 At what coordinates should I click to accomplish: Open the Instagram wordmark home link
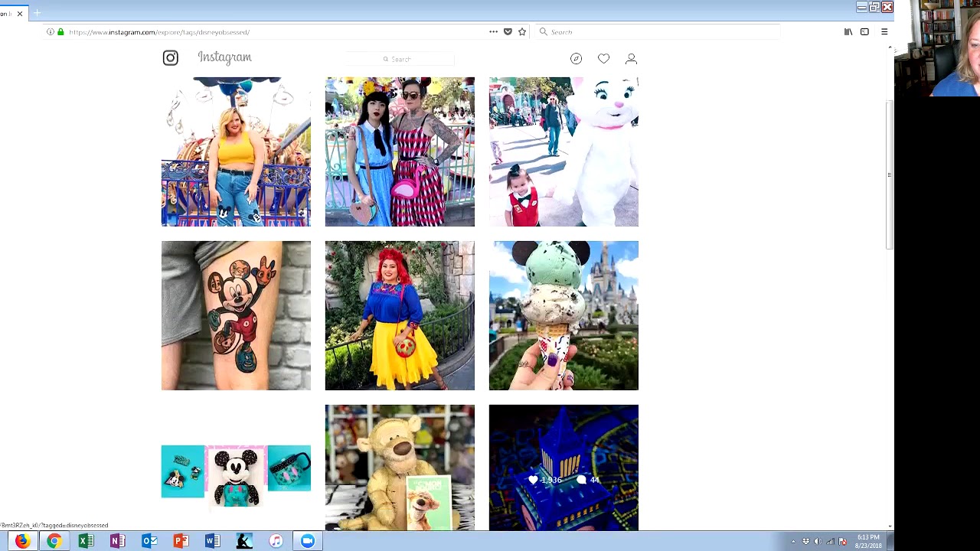224,57
